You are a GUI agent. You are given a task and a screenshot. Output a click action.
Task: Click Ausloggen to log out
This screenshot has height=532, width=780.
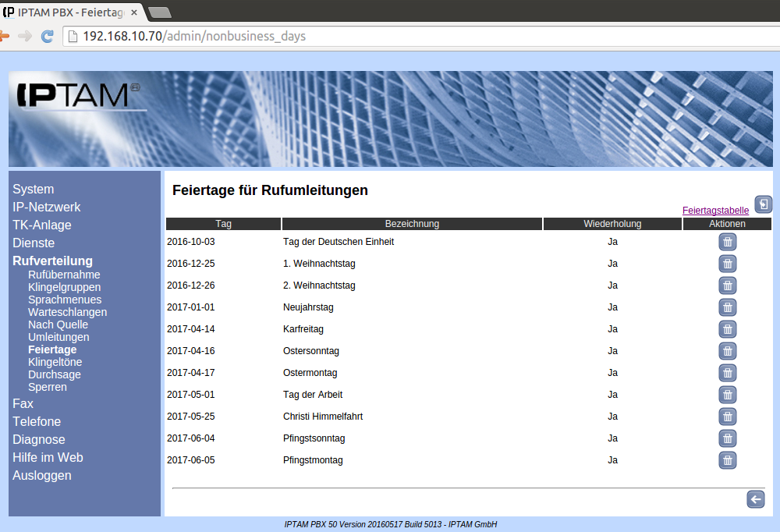(x=42, y=476)
